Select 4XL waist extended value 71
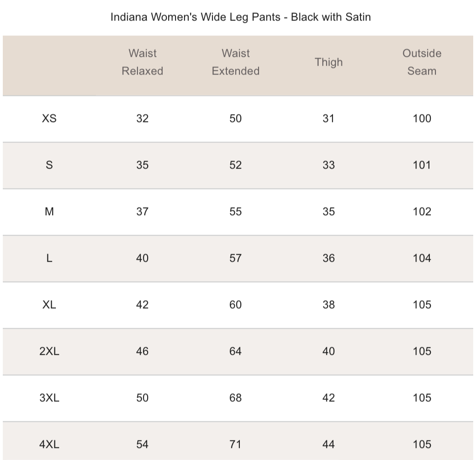 click(x=236, y=444)
